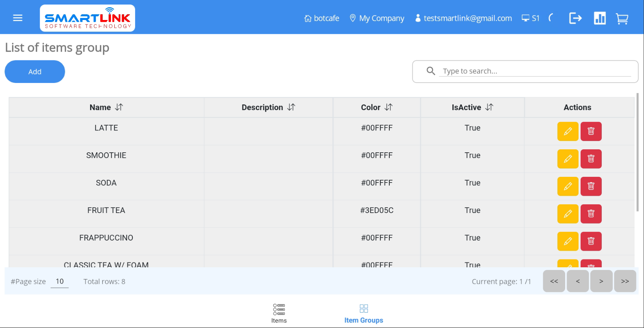Open the bar chart reports icon
Viewport: 644px width, 328px height.
click(599, 18)
